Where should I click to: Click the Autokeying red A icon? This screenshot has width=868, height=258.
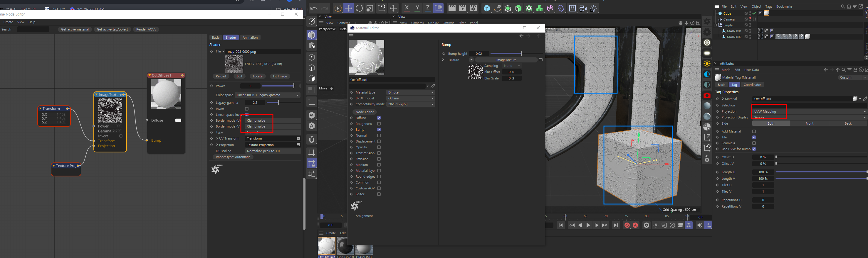pyautogui.click(x=635, y=225)
